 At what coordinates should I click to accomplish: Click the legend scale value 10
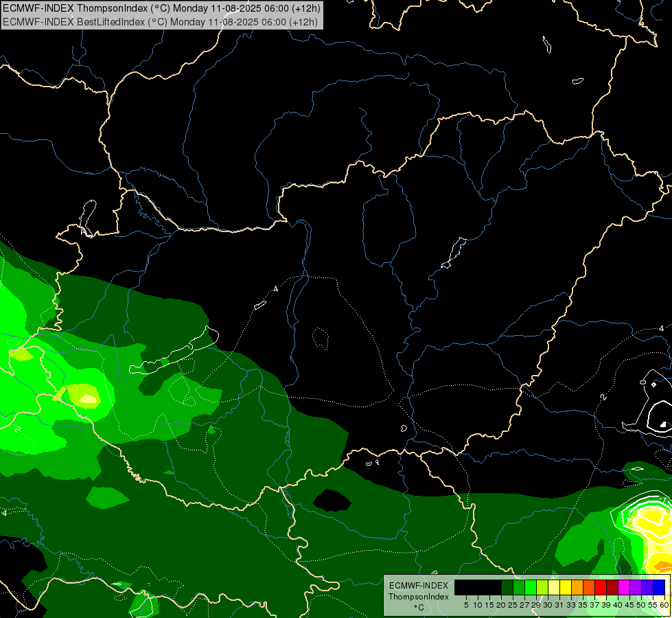click(478, 605)
